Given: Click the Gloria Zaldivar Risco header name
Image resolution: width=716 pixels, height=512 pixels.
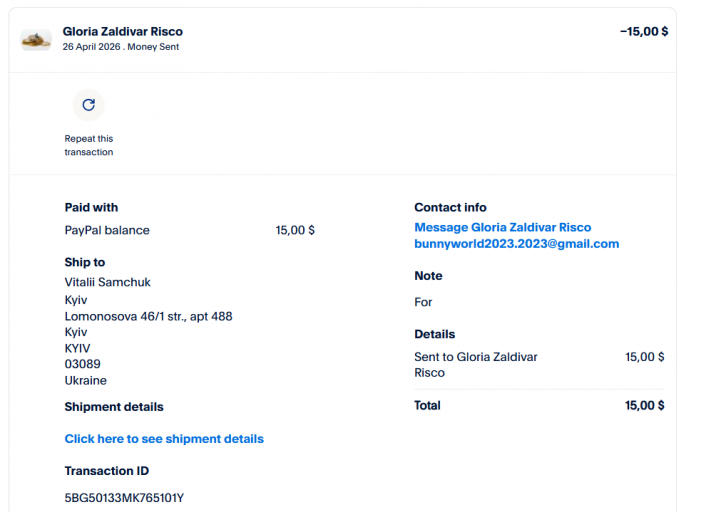Looking at the screenshot, I should [122, 32].
